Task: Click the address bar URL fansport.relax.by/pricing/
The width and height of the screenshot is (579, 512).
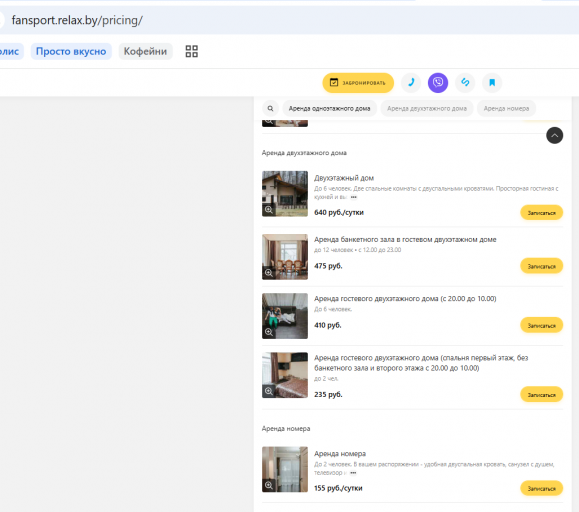Action: click(77, 20)
